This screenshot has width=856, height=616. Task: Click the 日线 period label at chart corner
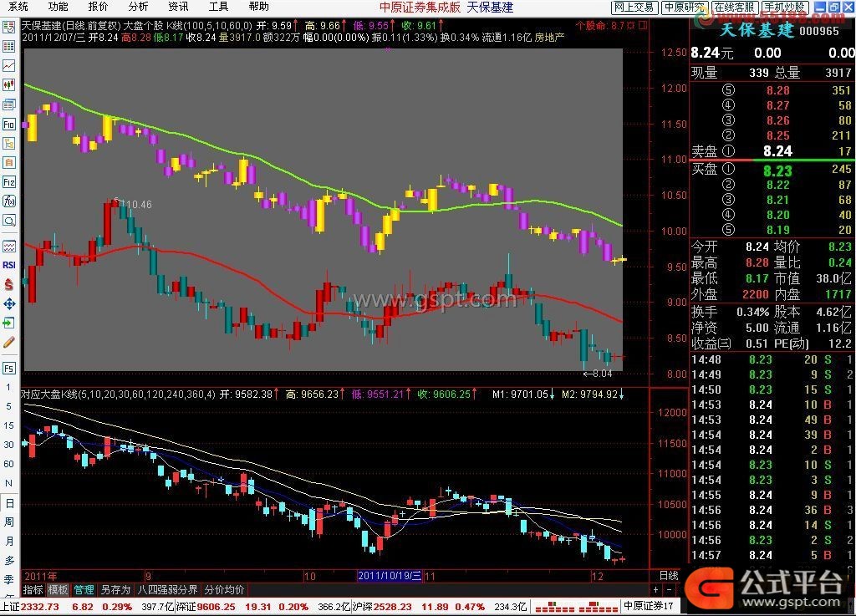click(x=669, y=576)
